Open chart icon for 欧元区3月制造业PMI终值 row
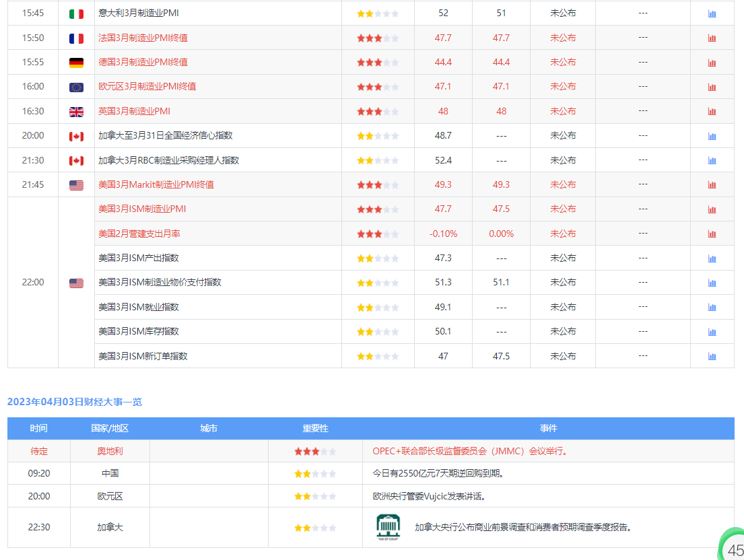744x560 pixels. [x=712, y=87]
